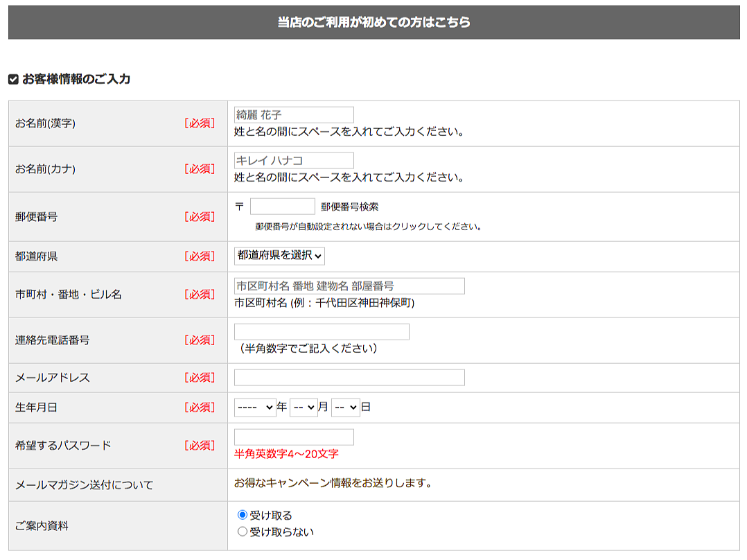
Task: Click the checkmark icon beside お客様情報のご入力
Action: coord(13,80)
